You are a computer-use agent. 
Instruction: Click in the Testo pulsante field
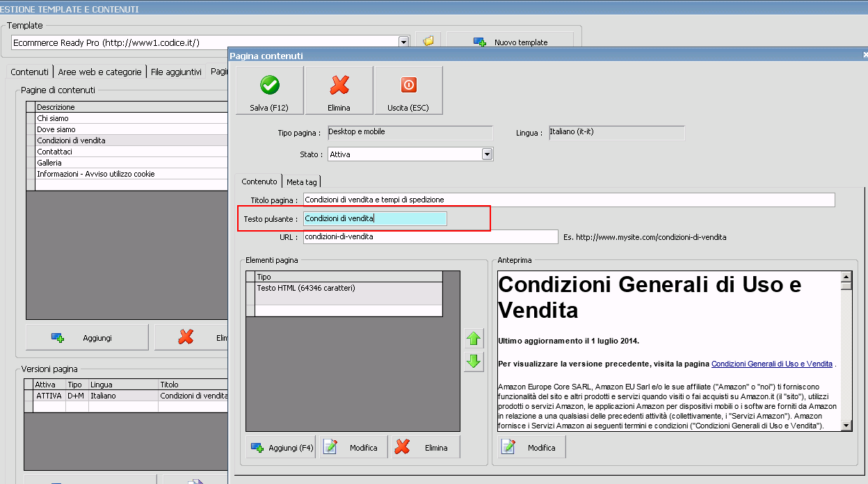click(375, 218)
